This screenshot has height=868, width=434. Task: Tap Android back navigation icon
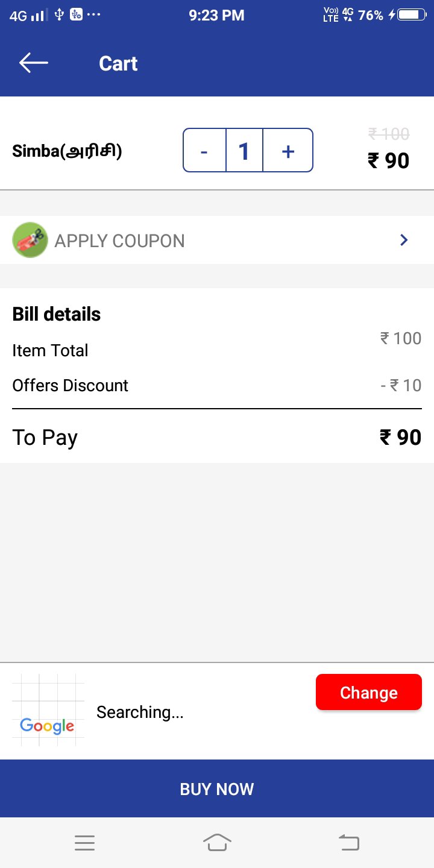point(349,843)
